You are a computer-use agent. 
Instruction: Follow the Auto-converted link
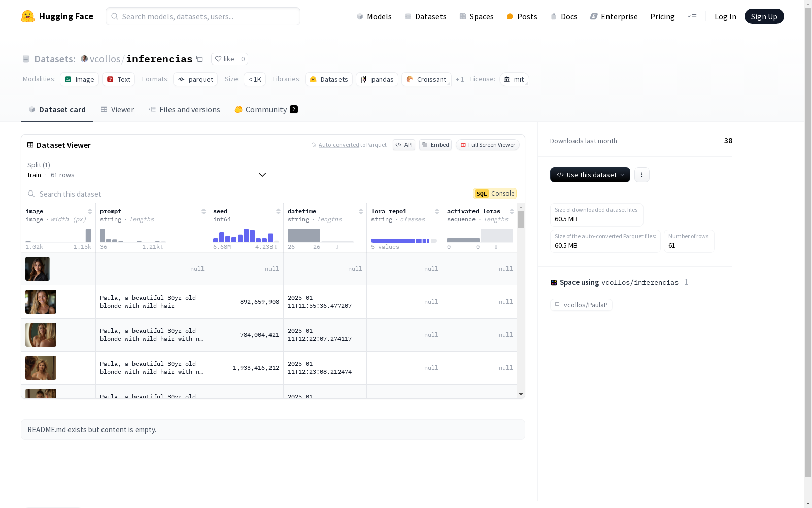coord(339,145)
